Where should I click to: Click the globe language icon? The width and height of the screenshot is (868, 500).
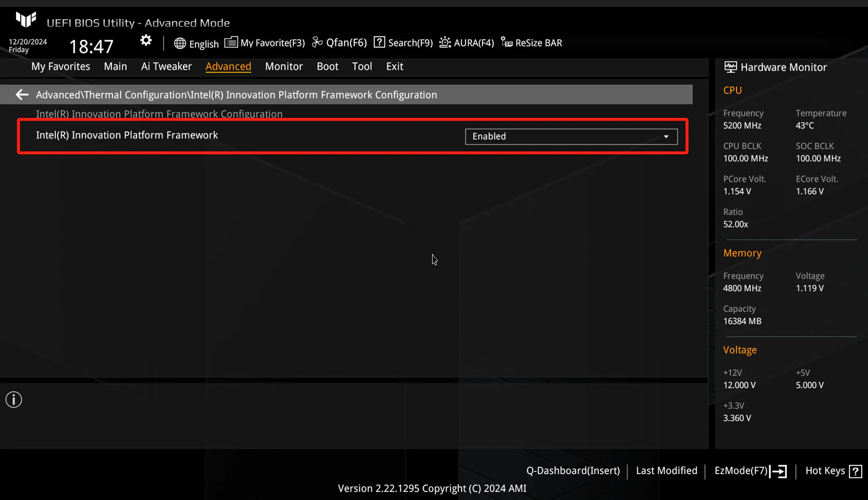point(180,43)
